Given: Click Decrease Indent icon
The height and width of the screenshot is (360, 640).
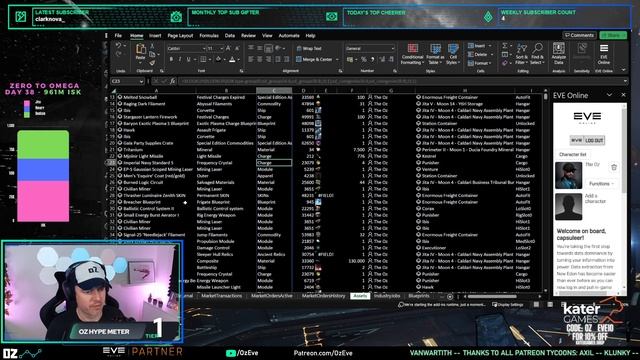Looking at the screenshot, I should click(x=278, y=60).
